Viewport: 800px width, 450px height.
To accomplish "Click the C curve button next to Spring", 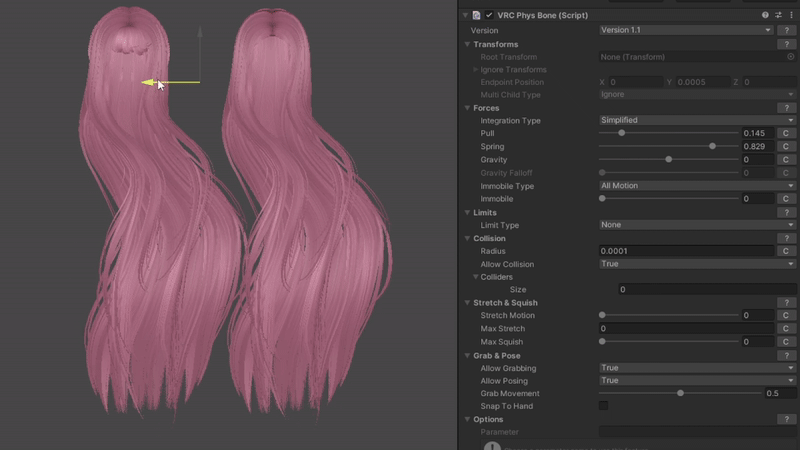I will [x=786, y=147].
